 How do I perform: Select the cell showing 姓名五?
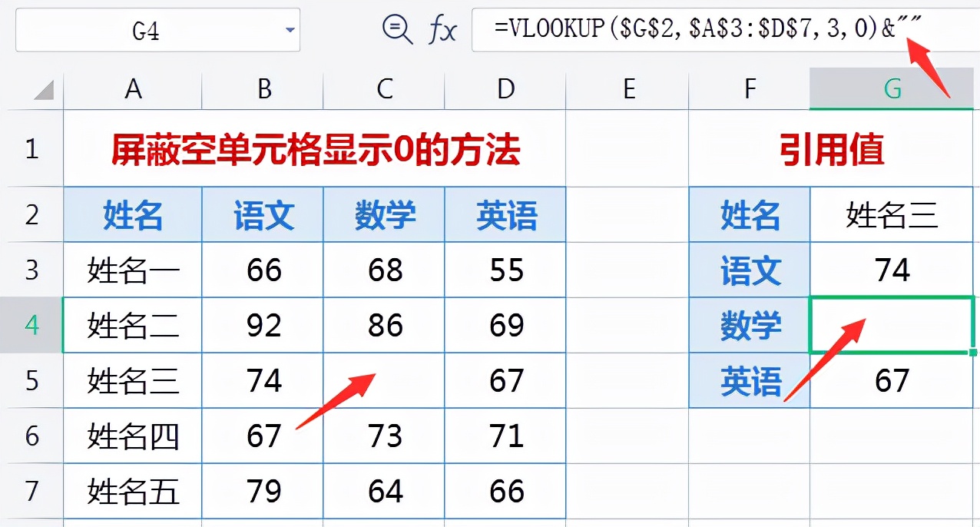(133, 491)
